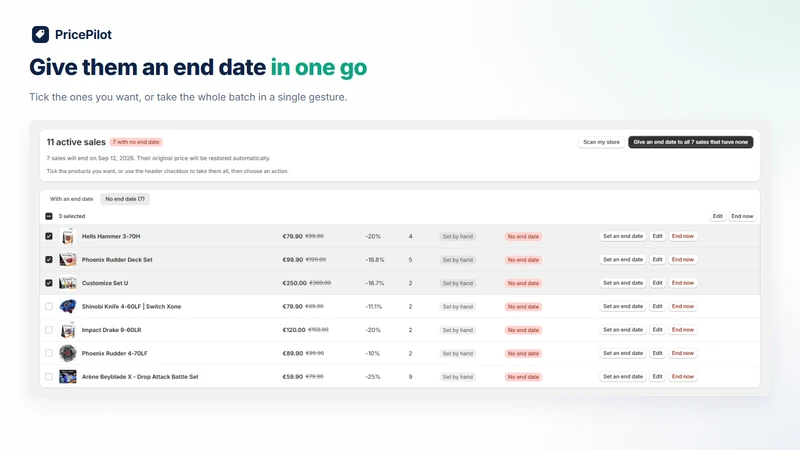Viewport: 800px width, 450px height.
Task: Click the '11 active sales' heading
Action: coord(76,142)
